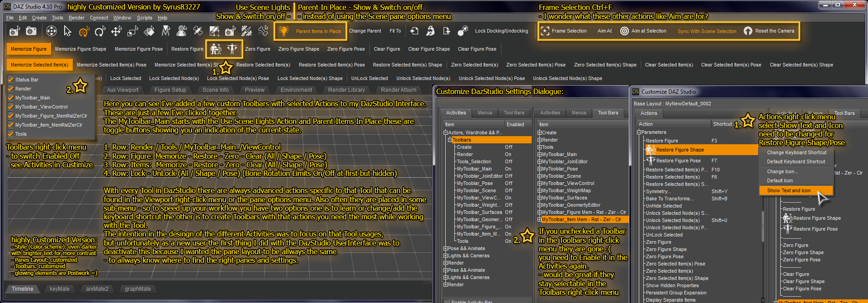The image size is (868, 303).
Task: Collapse Parameters node in Actions list
Action: pos(639,132)
